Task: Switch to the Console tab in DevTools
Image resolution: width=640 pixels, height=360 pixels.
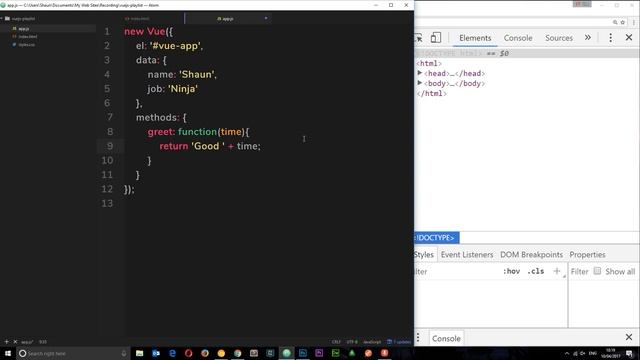Action: pyautogui.click(x=518, y=38)
